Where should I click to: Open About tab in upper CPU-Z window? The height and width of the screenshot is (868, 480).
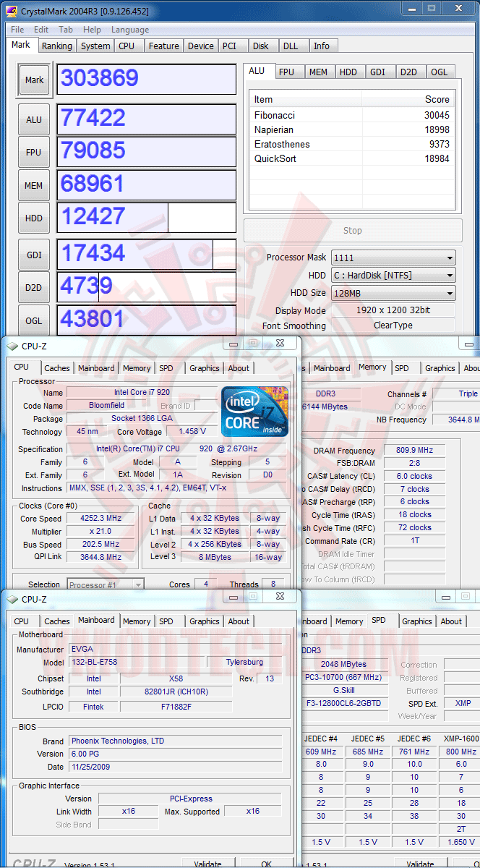(x=239, y=368)
